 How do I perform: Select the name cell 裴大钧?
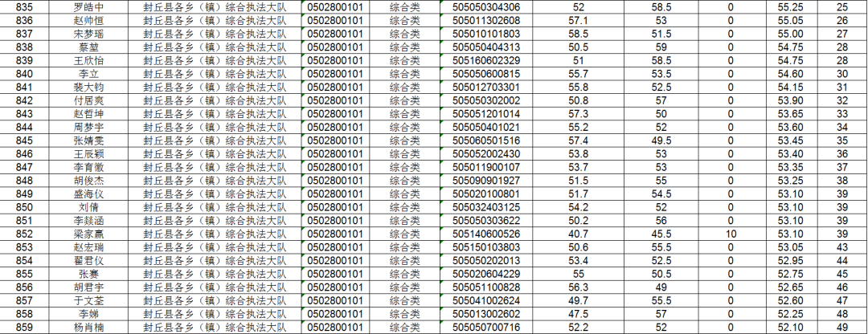88,88
